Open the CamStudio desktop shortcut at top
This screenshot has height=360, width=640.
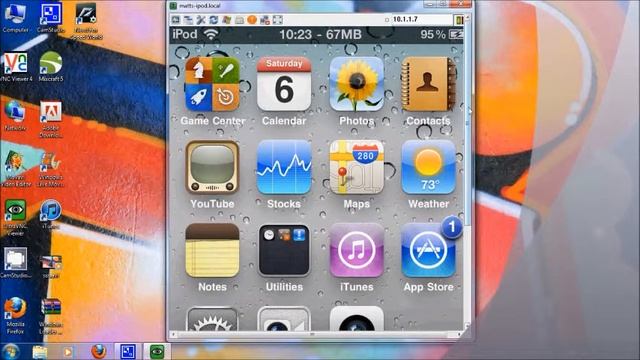tap(51, 17)
